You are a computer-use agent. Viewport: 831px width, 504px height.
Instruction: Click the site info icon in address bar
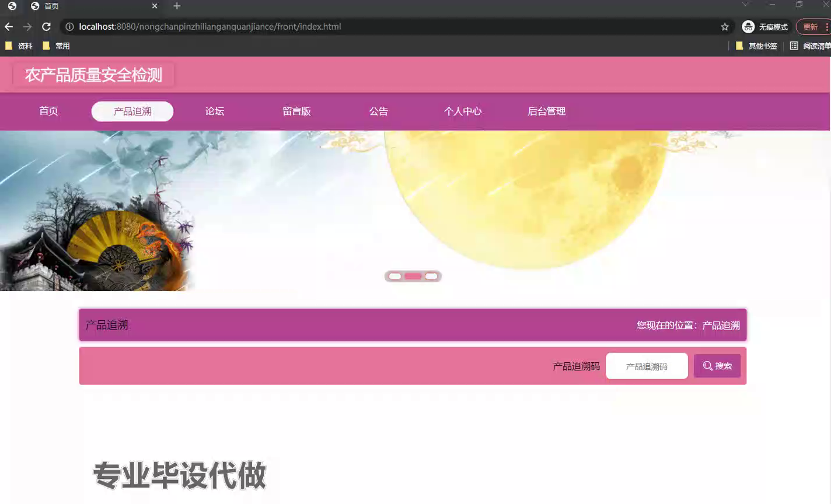point(69,27)
